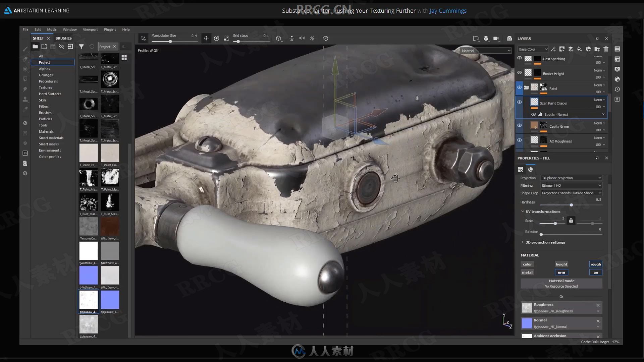
Task: Click the add smart material icon
Action: [588, 49]
